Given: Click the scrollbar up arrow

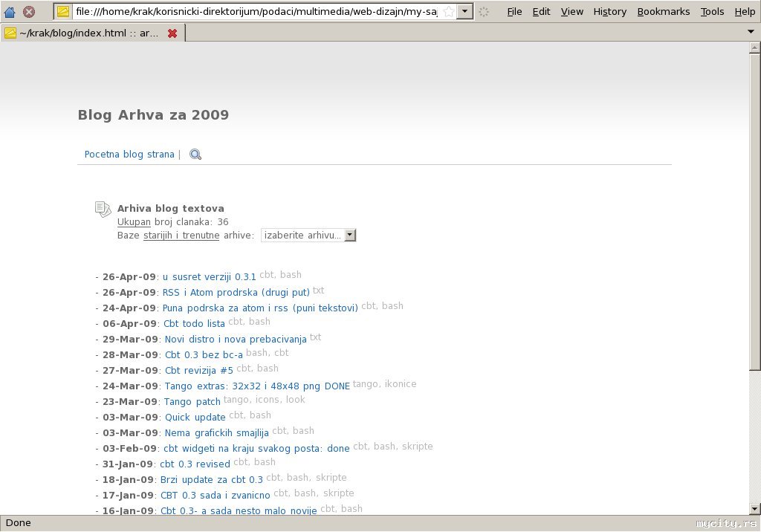Looking at the screenshot, I should (755, 47).
